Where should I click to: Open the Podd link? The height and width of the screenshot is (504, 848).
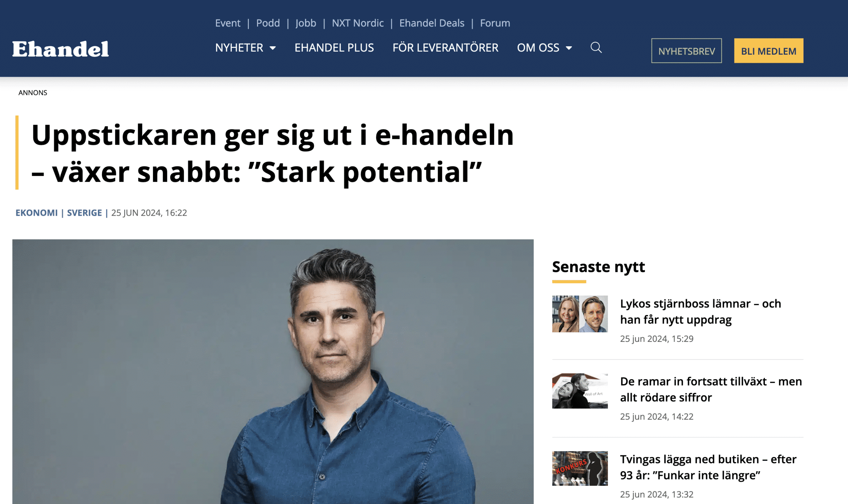tap(268, 23)
